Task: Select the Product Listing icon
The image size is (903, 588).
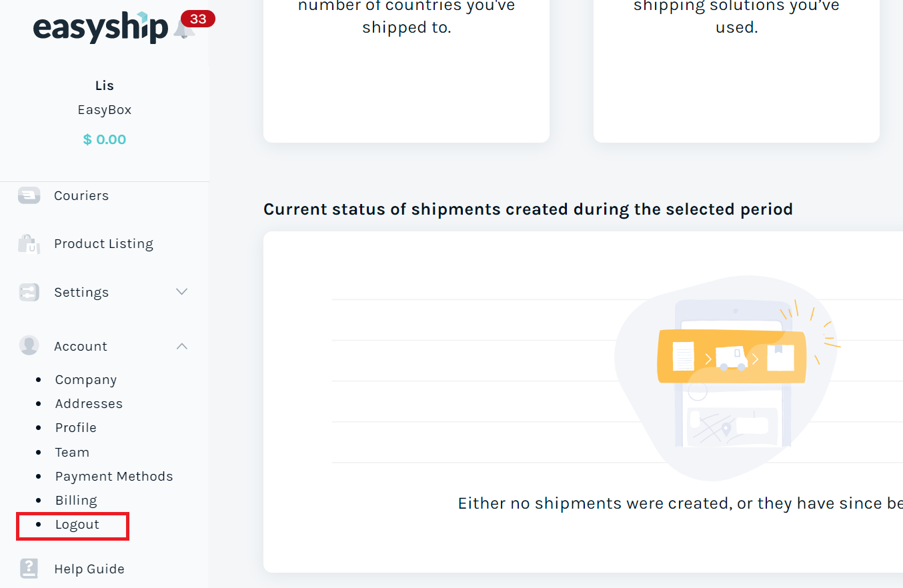Action: [x=29, y=243]
